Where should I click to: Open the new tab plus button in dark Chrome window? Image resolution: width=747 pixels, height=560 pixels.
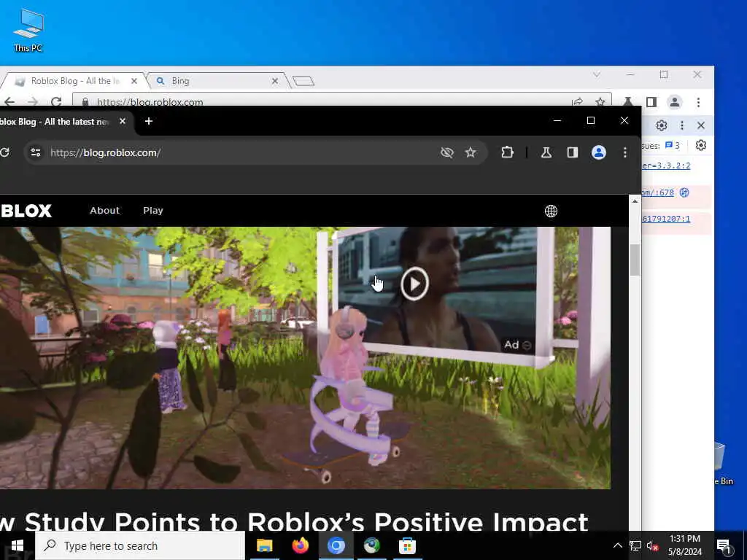[x=149, y=122]
